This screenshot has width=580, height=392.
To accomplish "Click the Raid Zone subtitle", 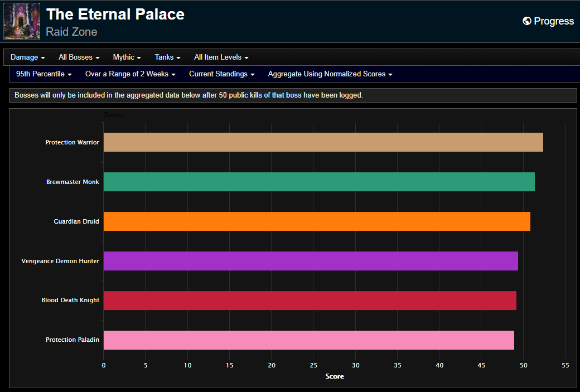I will pos(71,32).
